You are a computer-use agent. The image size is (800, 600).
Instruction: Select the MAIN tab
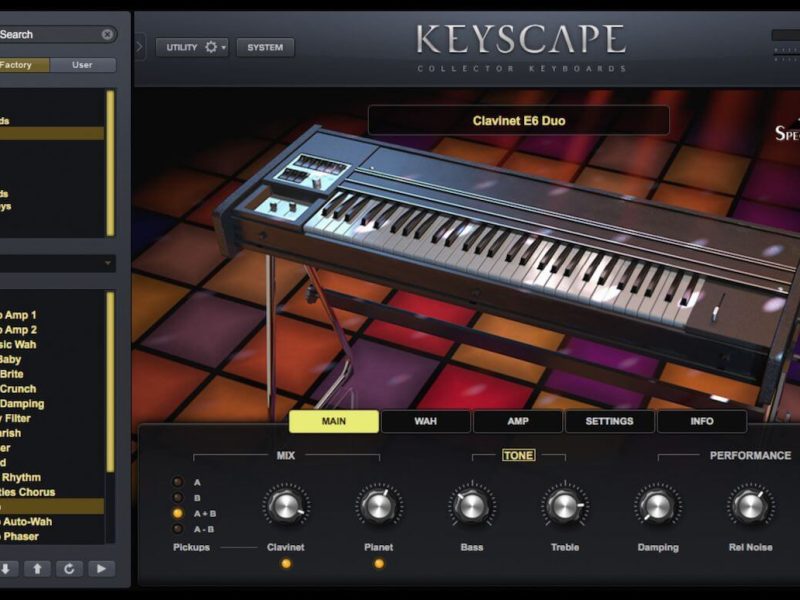click(334, 421)
